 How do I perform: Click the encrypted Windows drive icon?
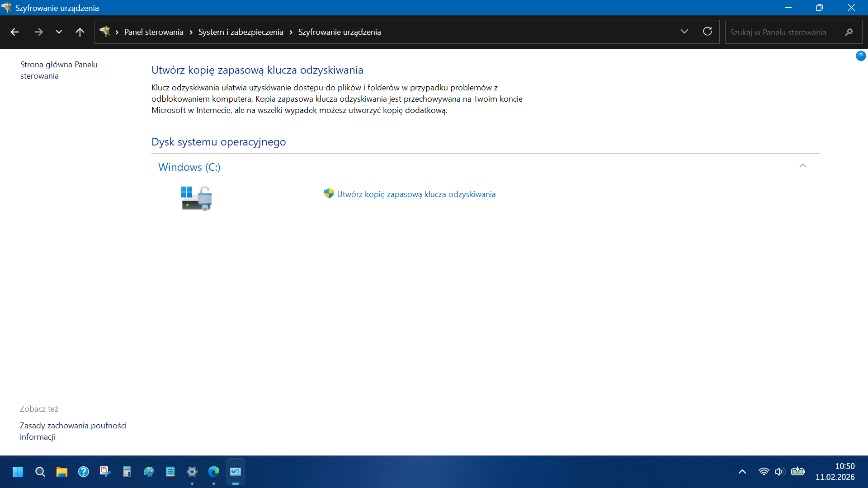coord(197,198)
